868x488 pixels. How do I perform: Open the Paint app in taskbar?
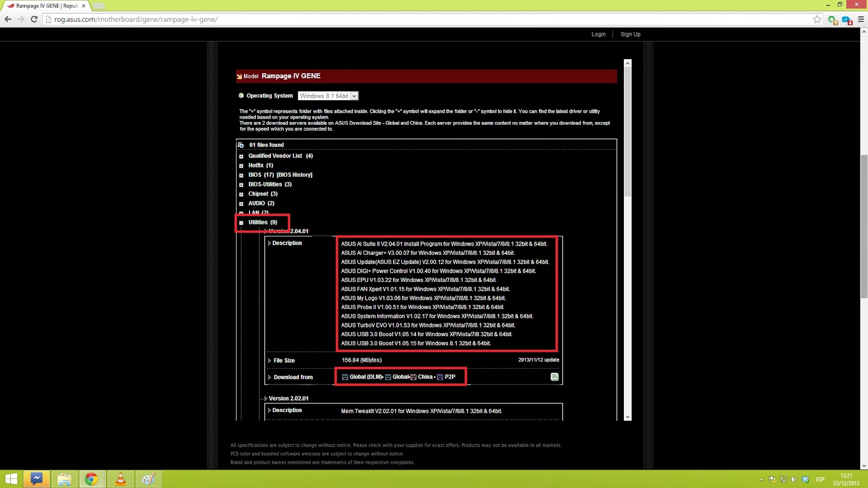148,479
